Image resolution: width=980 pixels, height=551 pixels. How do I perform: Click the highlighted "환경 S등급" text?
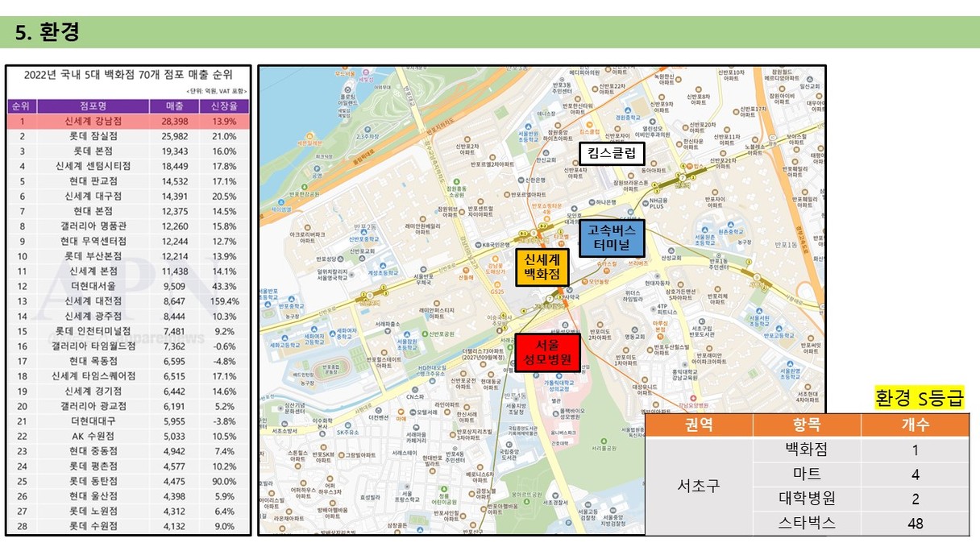[920, 398]
